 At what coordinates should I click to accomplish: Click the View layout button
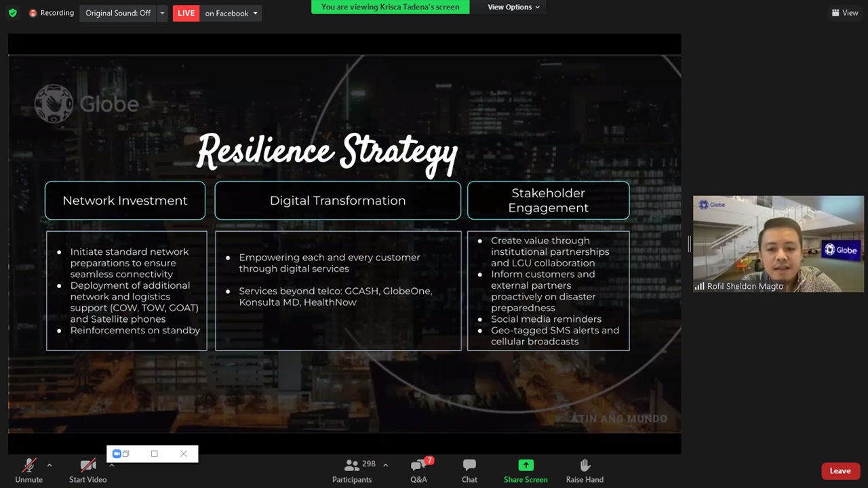pyautogui.click(x=845, y=13)
